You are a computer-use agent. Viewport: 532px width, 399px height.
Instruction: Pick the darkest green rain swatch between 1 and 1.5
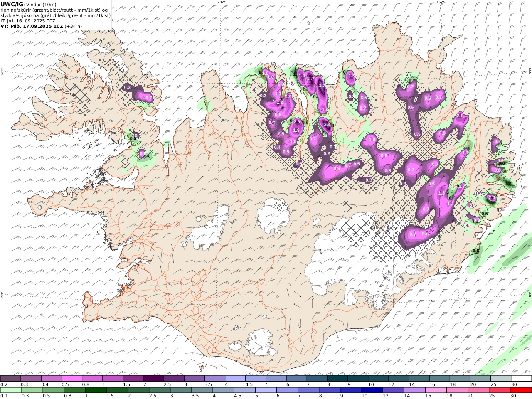(x=96, y=390)
